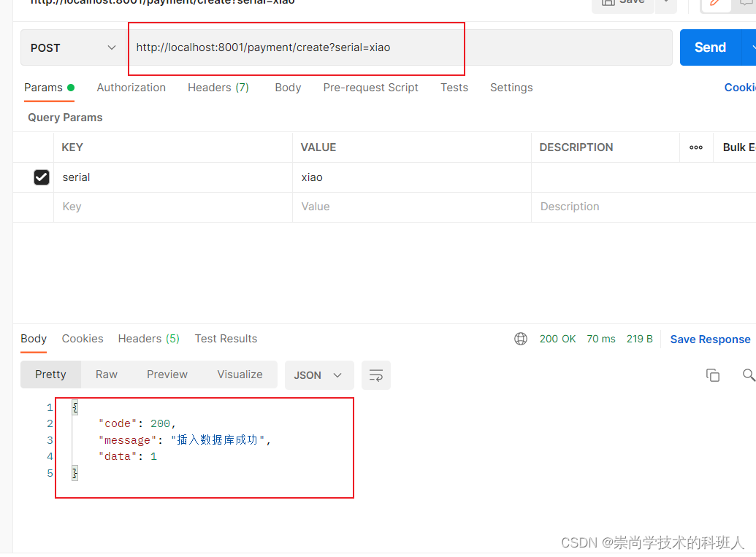Click the 70 ms response time
756x557 pixels.
(600, 339)
